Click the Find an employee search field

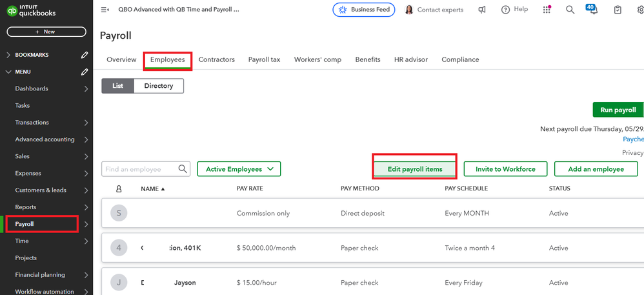(141, 169)
